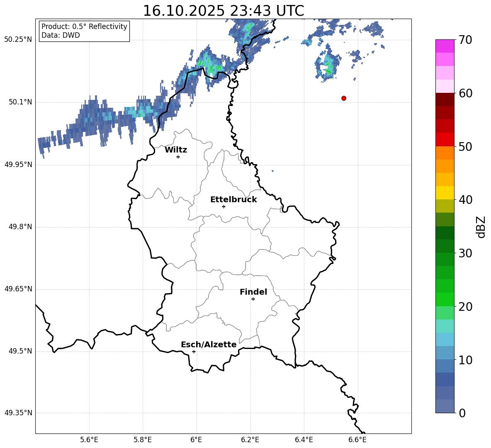Click the 50.1°N latitude label
Image resolution: width=491 pixels, height=448 pixels.
pos(20,102)
